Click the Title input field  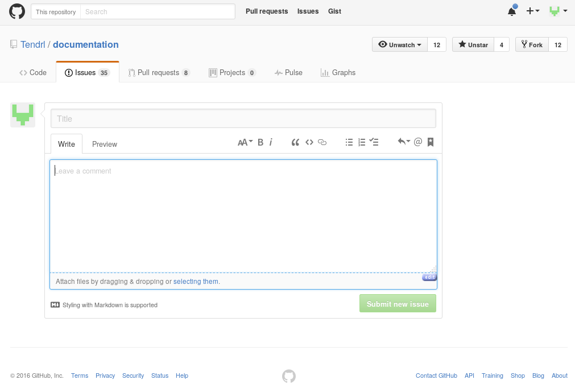tap(243, 118)
